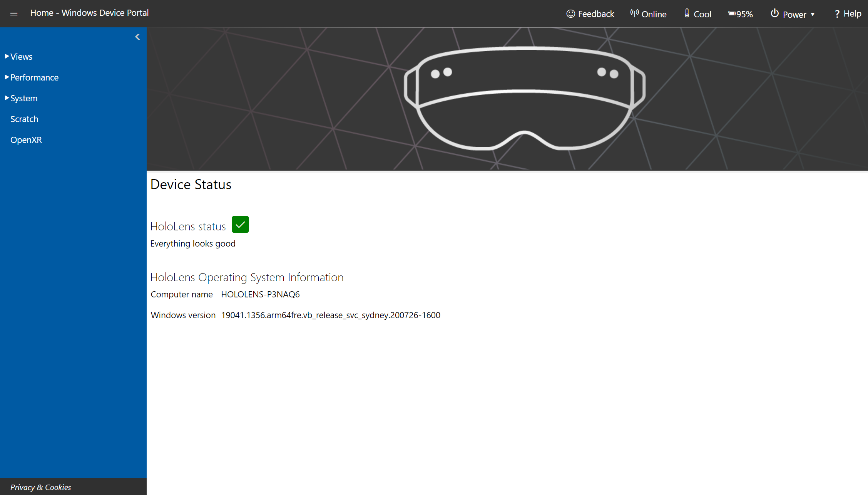Click the computer name HOLOLENS-P3NAQ6 field

(260, 294)
